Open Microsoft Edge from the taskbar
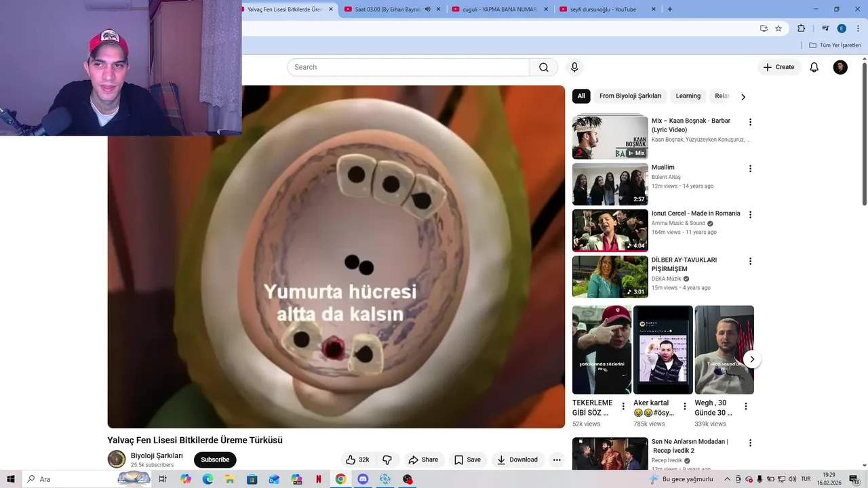This screenshot has height=488, width=868. [208, 479]
